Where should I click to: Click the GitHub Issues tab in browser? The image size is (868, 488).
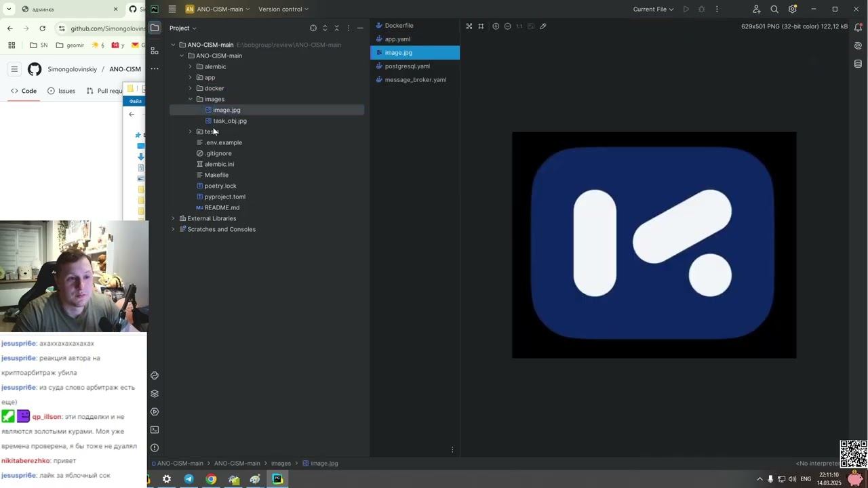(x=61, y=91)
